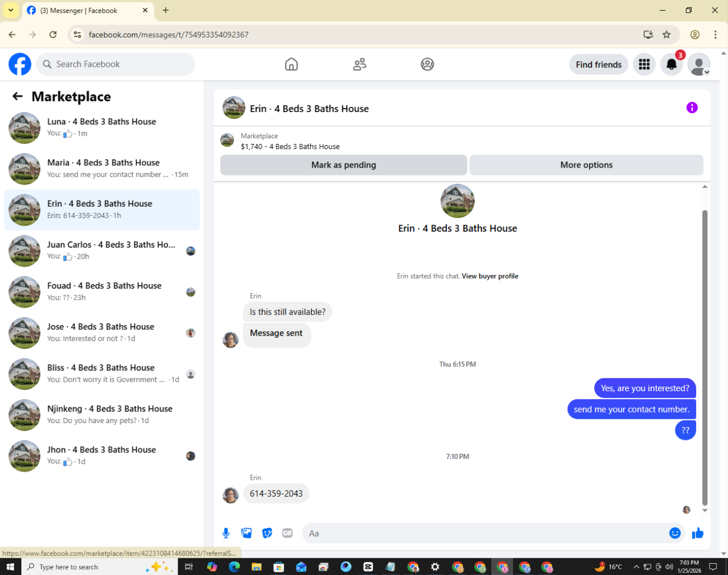Open the emoji picker
Image resolution: width=728 pixels, height=575 pixels.
(675, 533)
